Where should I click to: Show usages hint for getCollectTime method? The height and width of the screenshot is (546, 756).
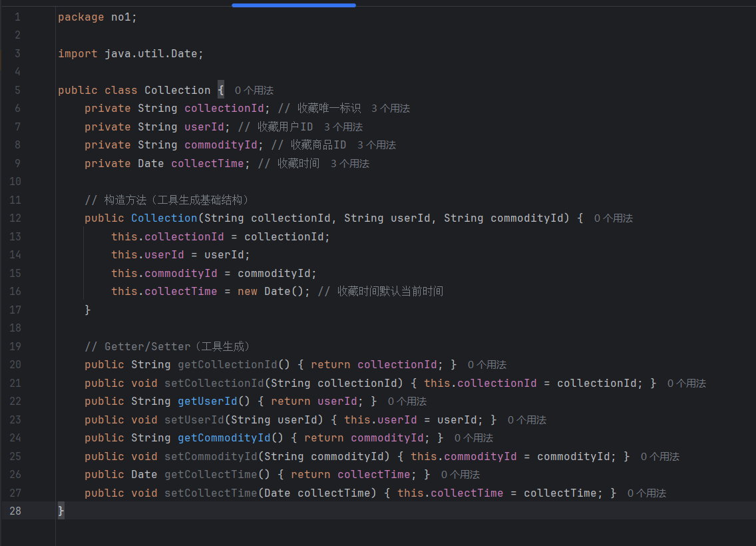point(461,475)
